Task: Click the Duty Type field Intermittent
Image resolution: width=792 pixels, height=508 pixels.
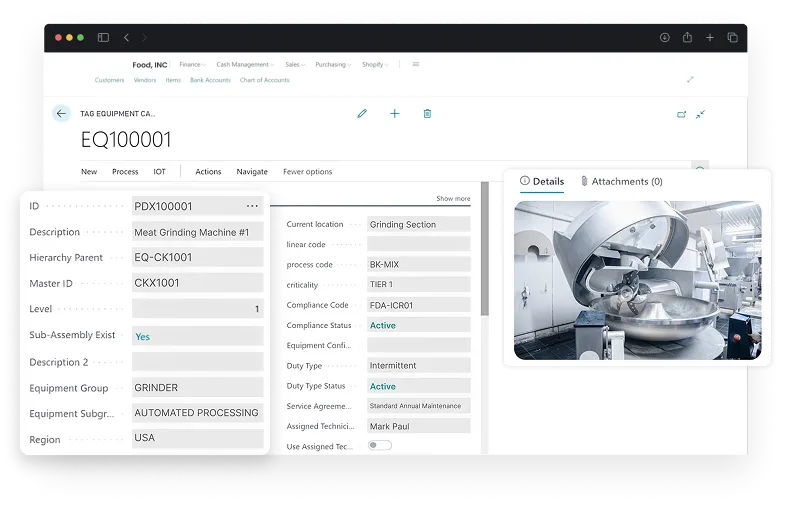Action: (419, 365)
